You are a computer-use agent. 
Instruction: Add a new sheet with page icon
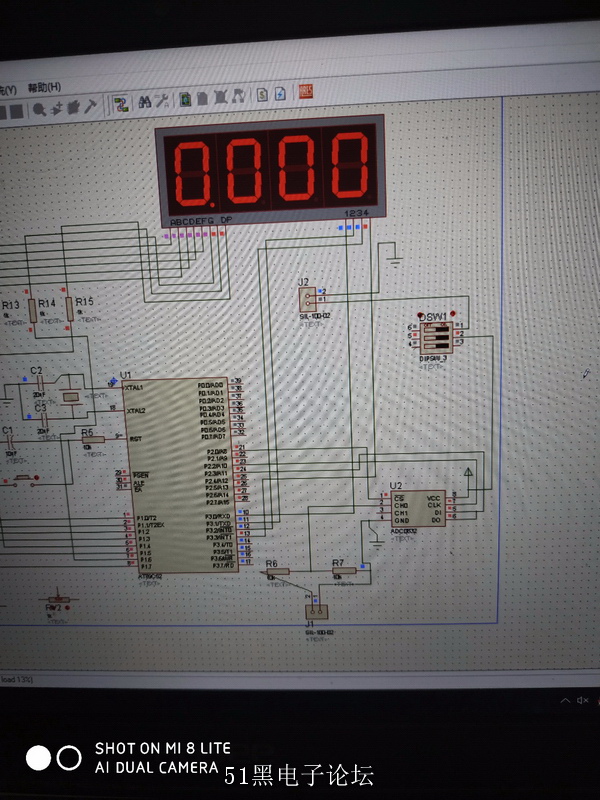click(202, 98)
